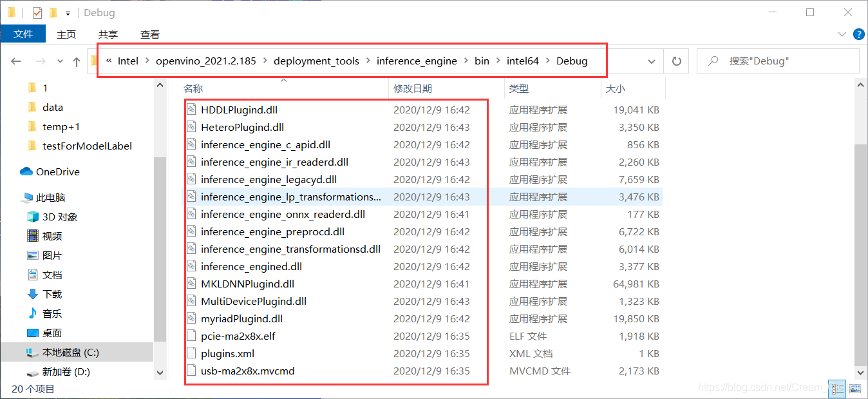Select the inference_engine_legacyd.dll file icon
Screen dimensions: 868x399
click(191, 180)
